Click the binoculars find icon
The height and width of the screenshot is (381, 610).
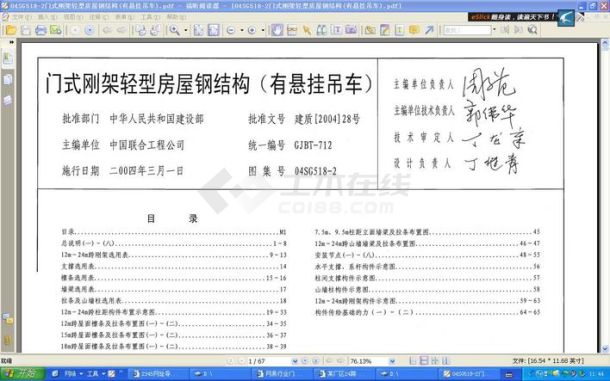pos(321,30)
